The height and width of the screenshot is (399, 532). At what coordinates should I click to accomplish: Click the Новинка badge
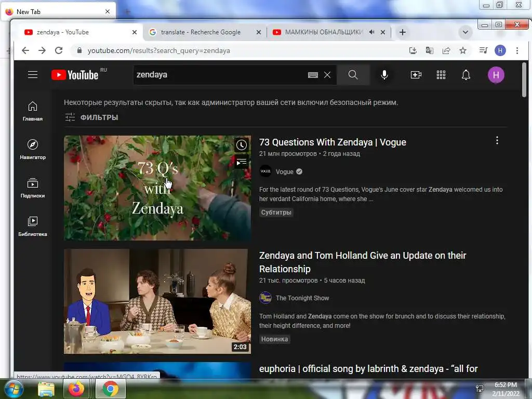[274, 339]
